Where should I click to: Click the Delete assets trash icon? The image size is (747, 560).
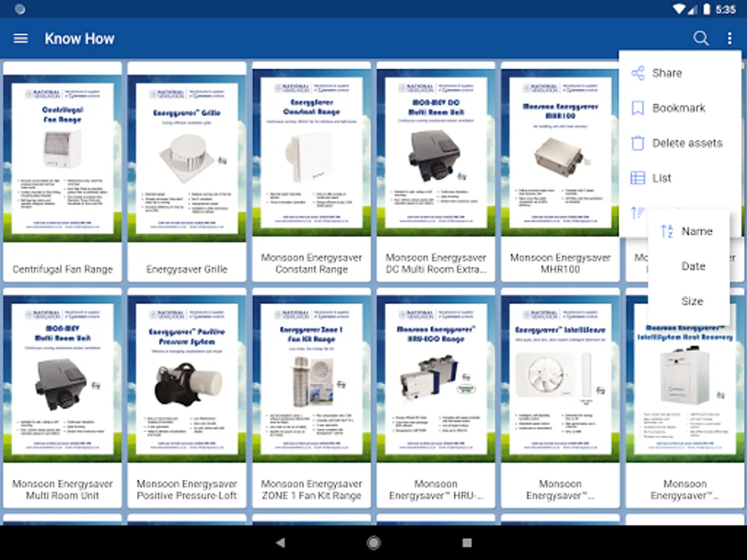tap(637, 142)
